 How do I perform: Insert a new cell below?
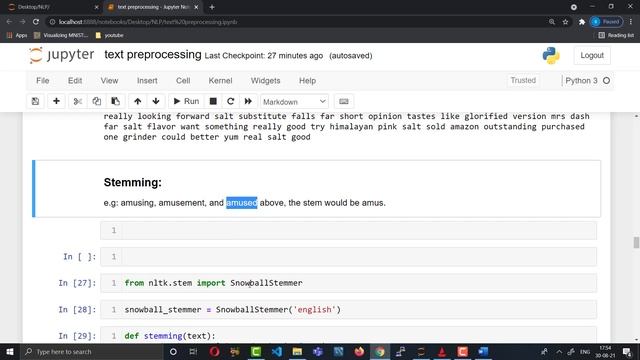[56, 101]
